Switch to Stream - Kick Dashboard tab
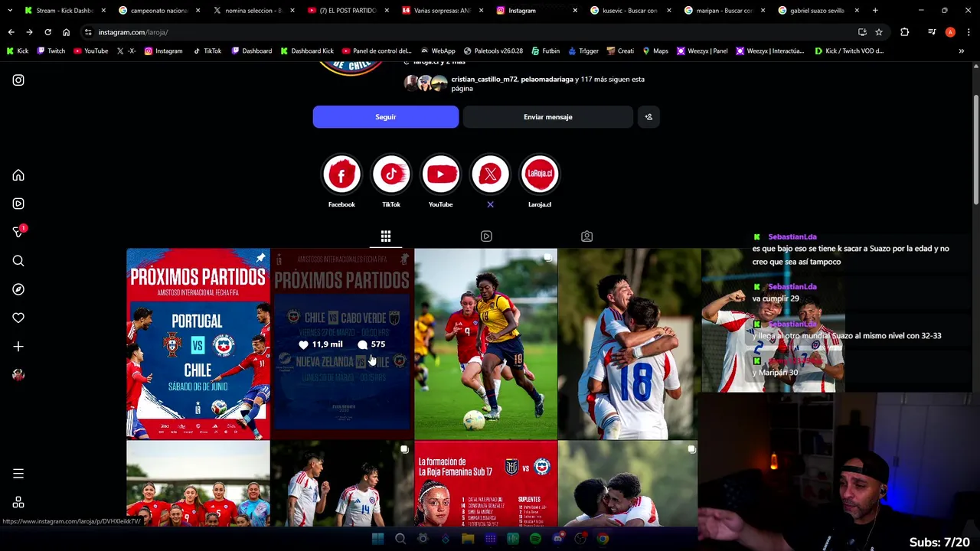This screenshot has height=551, width=980. pyautogui.click(x=64, y=11)
